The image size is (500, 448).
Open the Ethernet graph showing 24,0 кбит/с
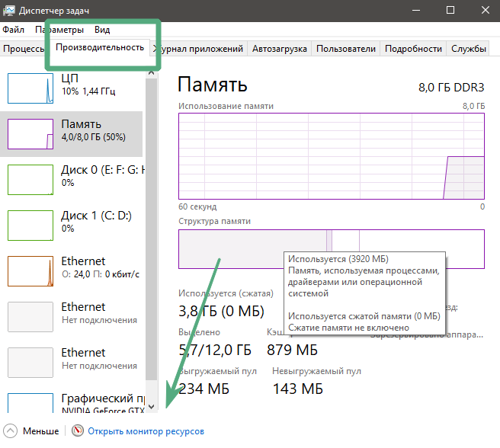tap(30, 271)
